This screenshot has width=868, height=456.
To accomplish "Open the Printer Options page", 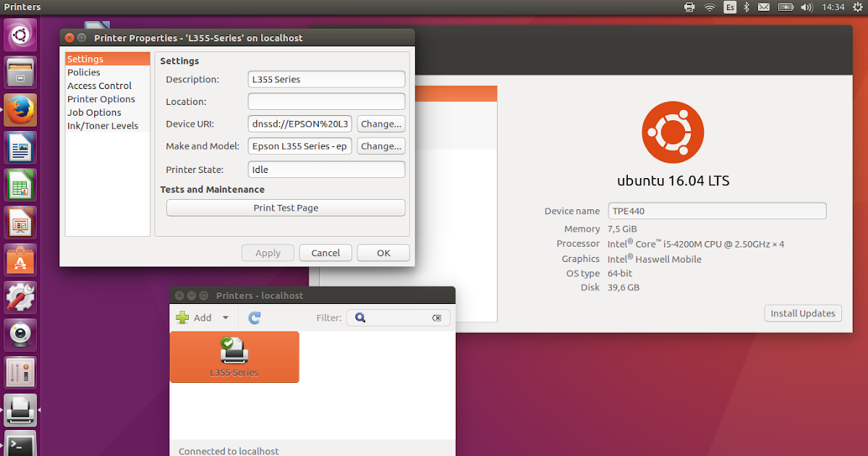I will pyautogui.click(x=108, y=99).
